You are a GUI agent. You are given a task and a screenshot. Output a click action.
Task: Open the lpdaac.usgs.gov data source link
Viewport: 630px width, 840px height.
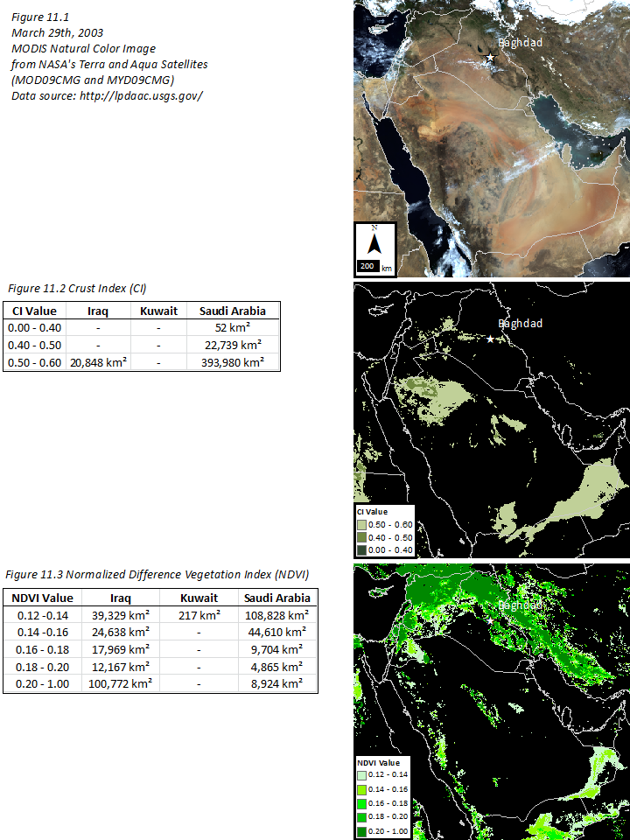[x=141, y=96]
